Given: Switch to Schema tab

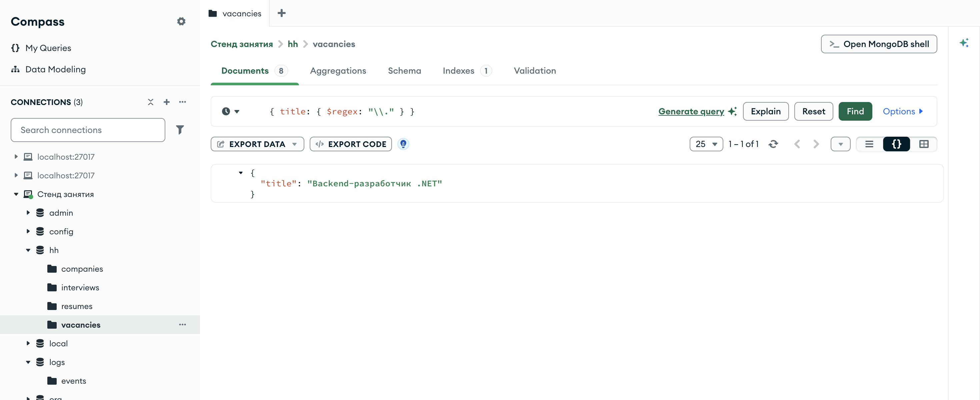Looking at the screenshot, I should coord(404,71).
